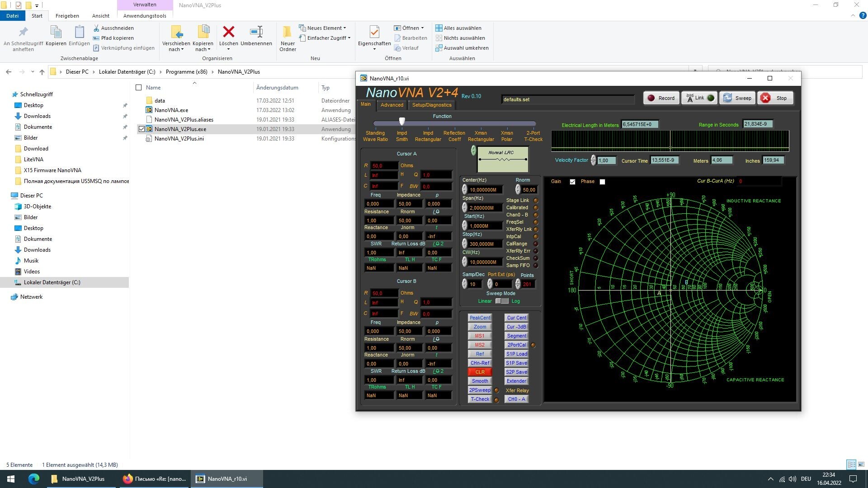
Task: Click the PeakCent button
Action: (480, 318)
